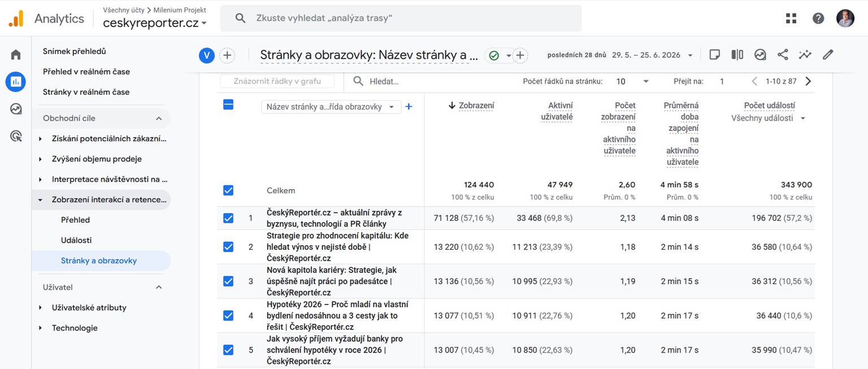Uncheck row 3 Nová kapitola kariéry
The width and height of the screenshot is (868, 369).
tap(228, 281)
